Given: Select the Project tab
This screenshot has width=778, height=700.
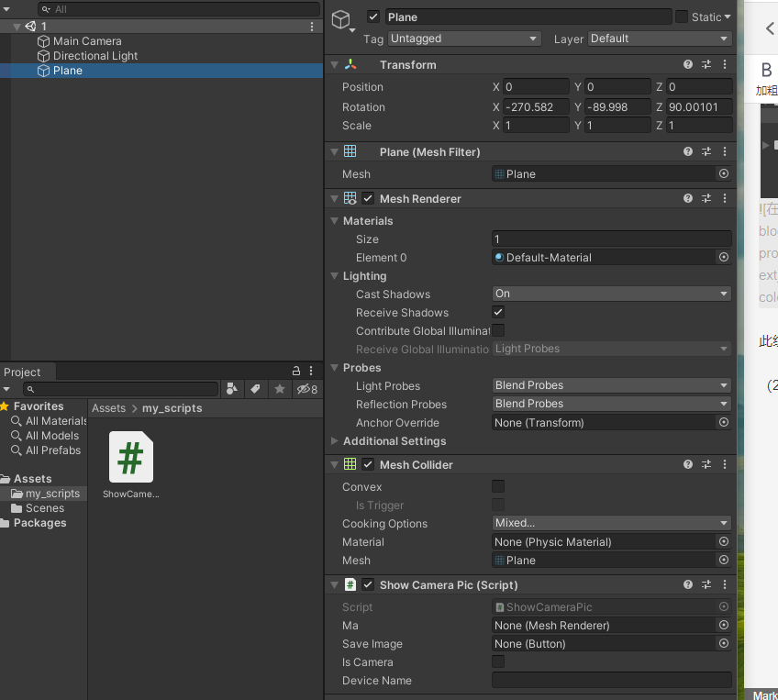Looking at the screenshot, I should pos(22,372).
